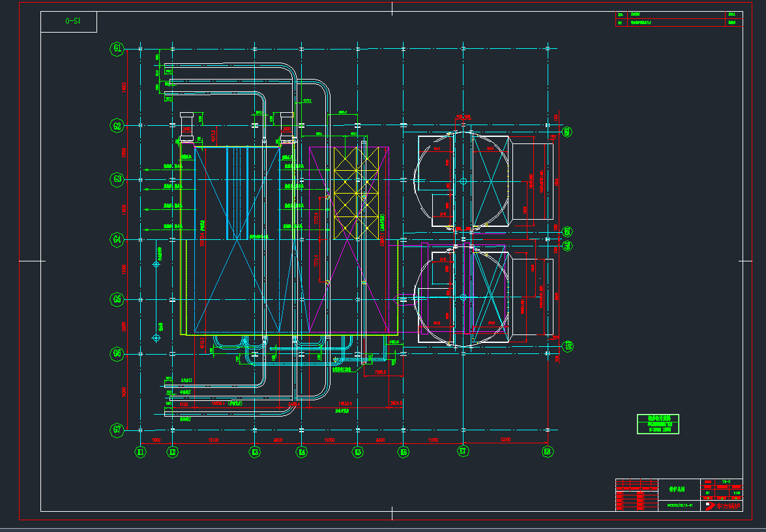Click the revision table at top right
Screen dimensions: 766x532
[x=679, y=18]
